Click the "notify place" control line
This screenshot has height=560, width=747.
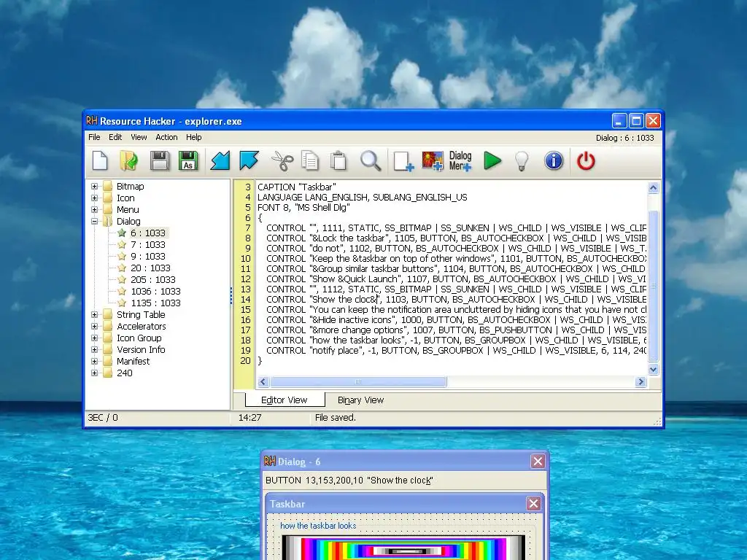456,351
